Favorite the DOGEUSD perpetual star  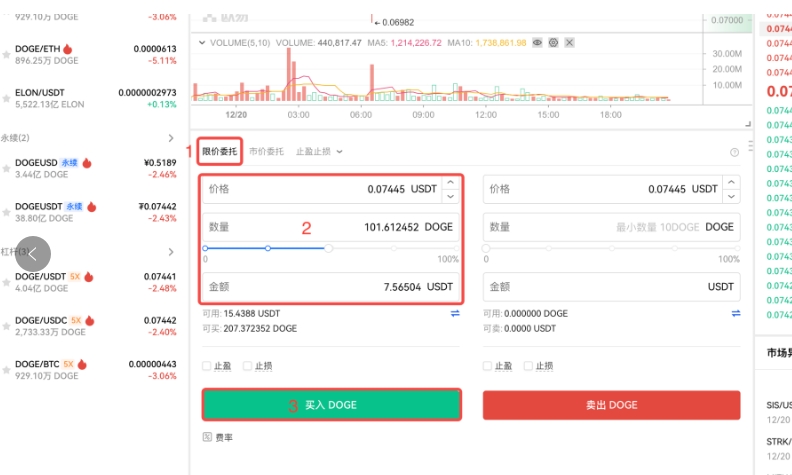6,169
